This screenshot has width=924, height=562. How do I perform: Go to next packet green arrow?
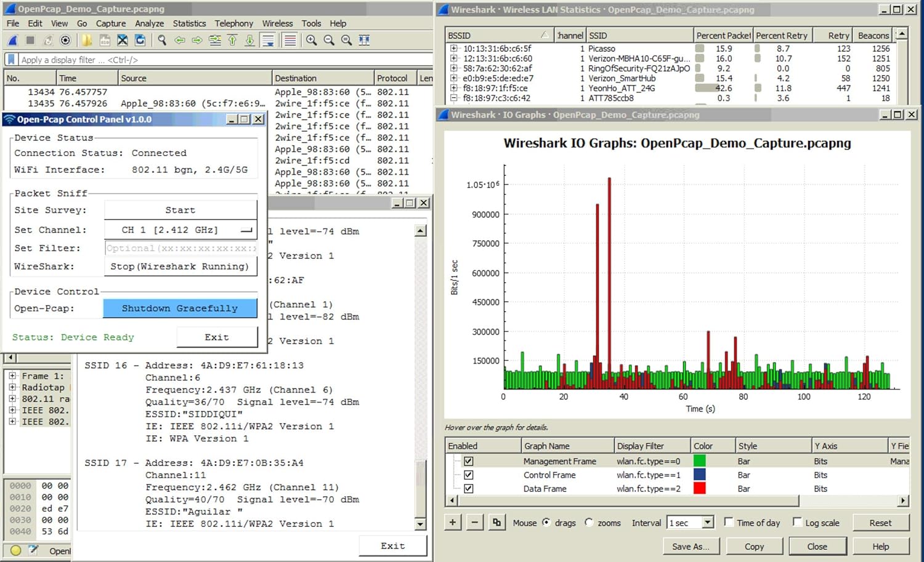pyautogui.click(x=197, y=41)
